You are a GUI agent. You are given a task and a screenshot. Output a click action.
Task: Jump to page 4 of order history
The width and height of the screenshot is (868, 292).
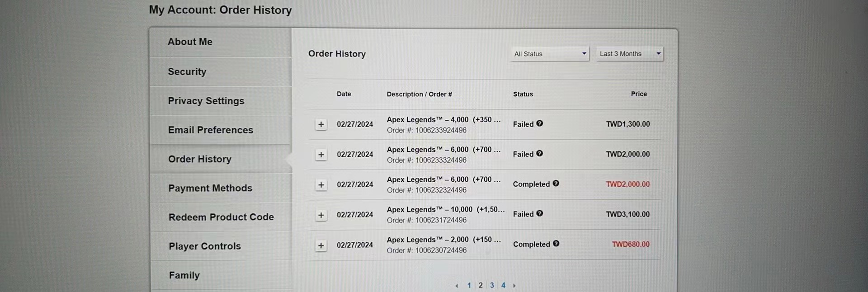pos(503,285)
